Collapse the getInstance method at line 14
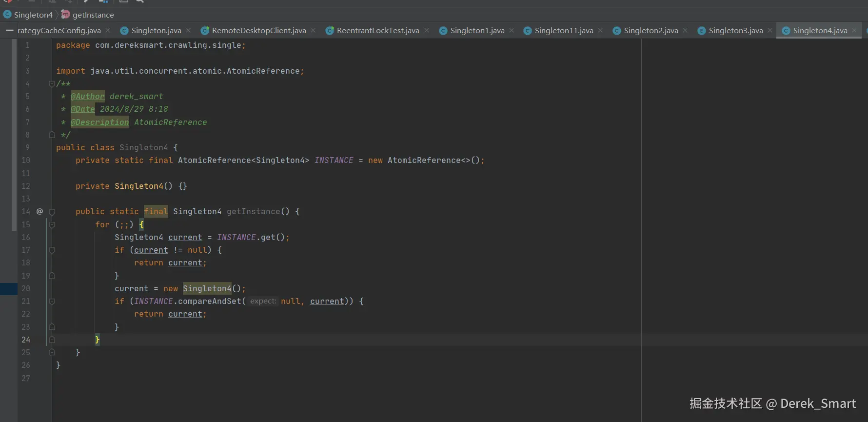The height and width of the screenshot is (422, 868). click(52, 212)
